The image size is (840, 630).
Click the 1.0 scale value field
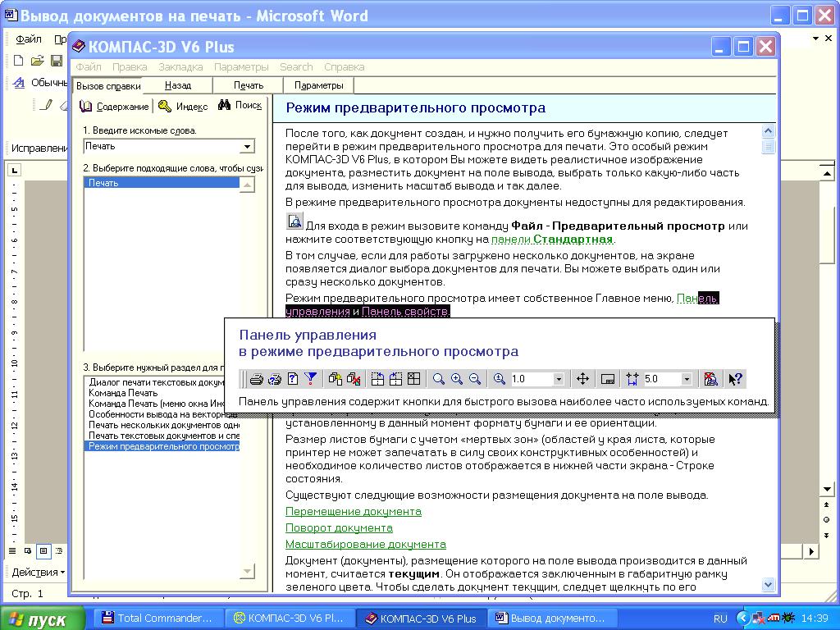pos(532,379)
